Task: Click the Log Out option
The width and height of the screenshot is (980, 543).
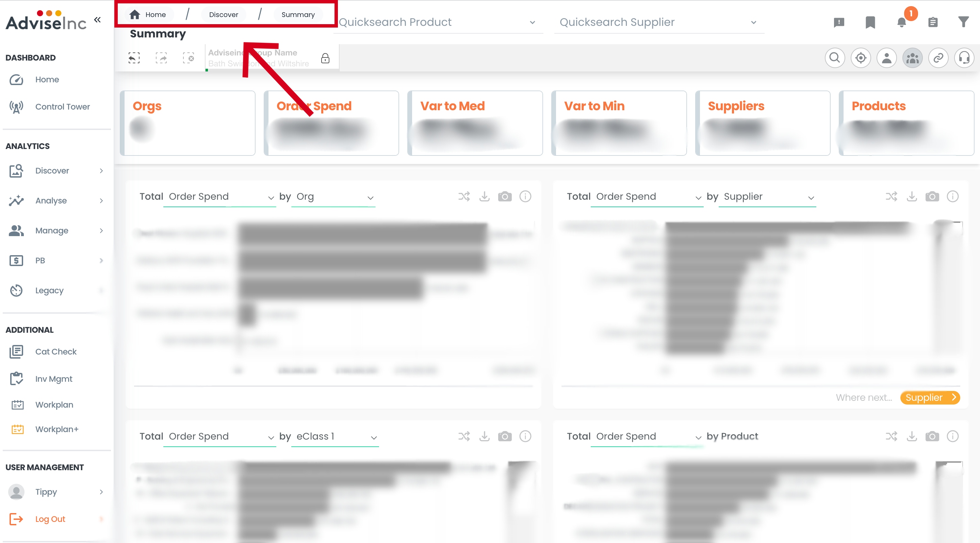Action: pos(50,519)
